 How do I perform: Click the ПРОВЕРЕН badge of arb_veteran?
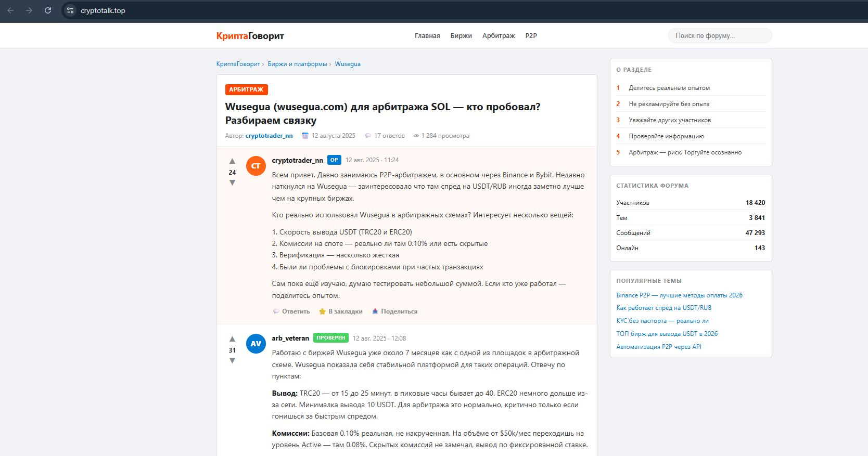click(x=331, y=338)
